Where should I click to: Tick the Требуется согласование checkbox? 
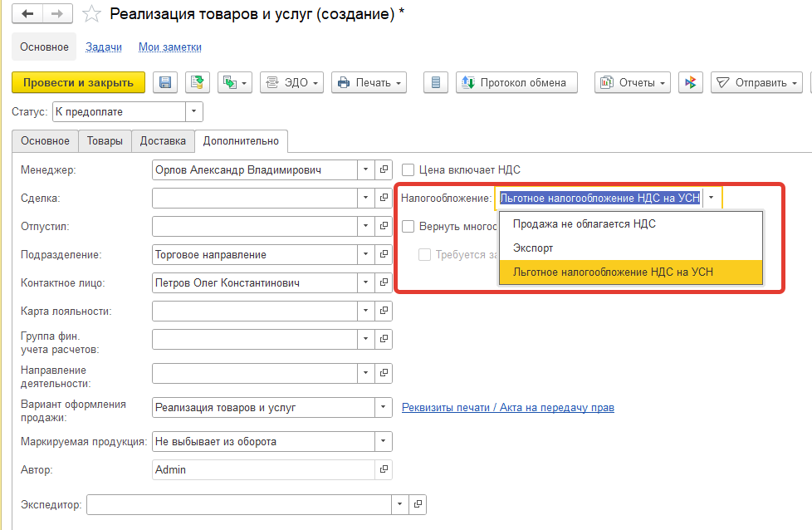pos(426,254)
